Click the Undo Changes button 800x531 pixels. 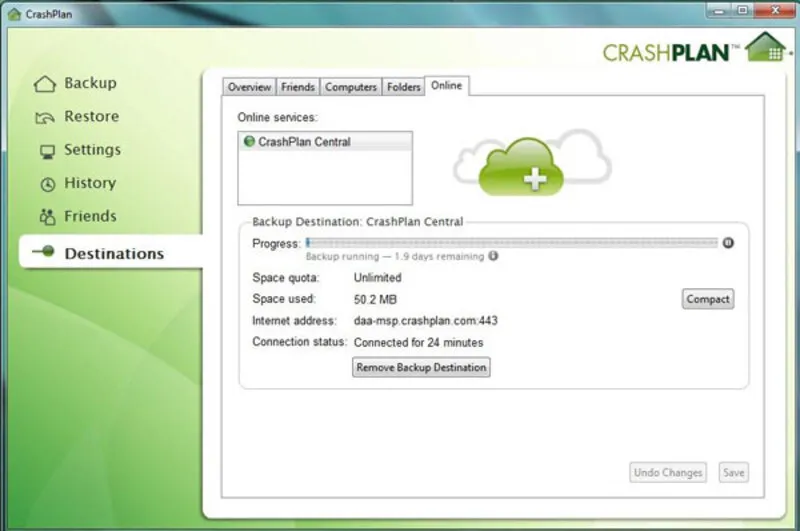click(x=668, y=472)
